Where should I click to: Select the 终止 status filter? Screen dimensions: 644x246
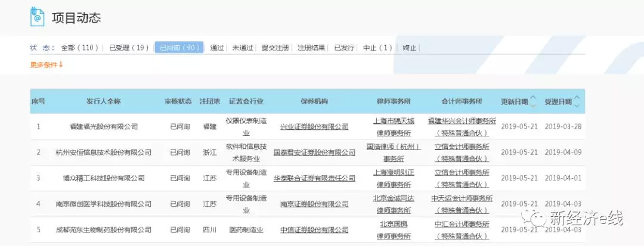[x=410, y=48]
